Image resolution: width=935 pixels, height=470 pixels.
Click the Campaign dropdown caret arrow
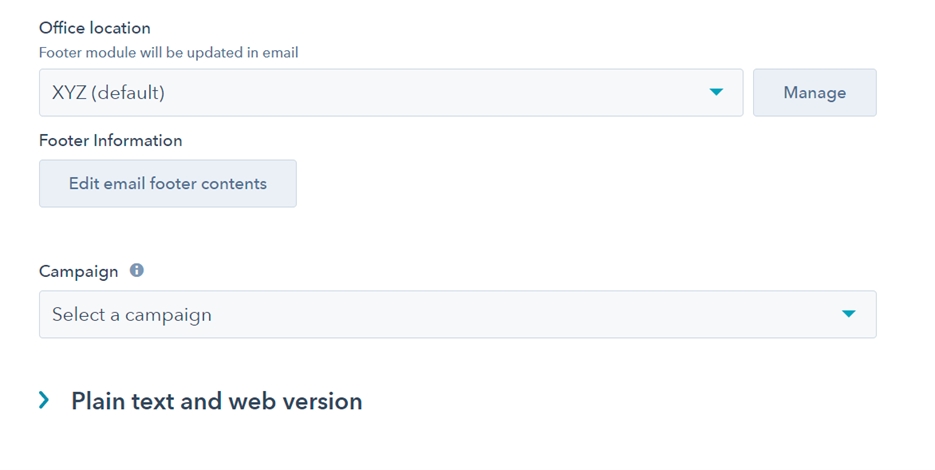(x=849, y=314)
